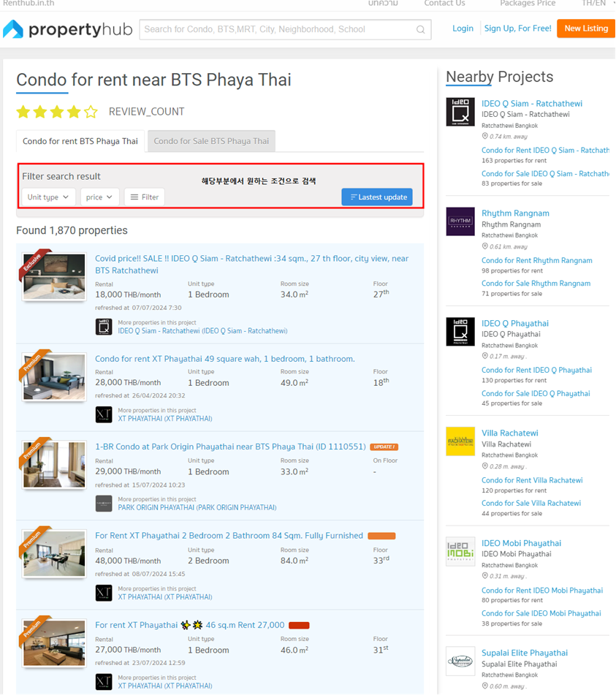Click Condo for Sale IDEO Mobi Phayathai

point(541,613)
